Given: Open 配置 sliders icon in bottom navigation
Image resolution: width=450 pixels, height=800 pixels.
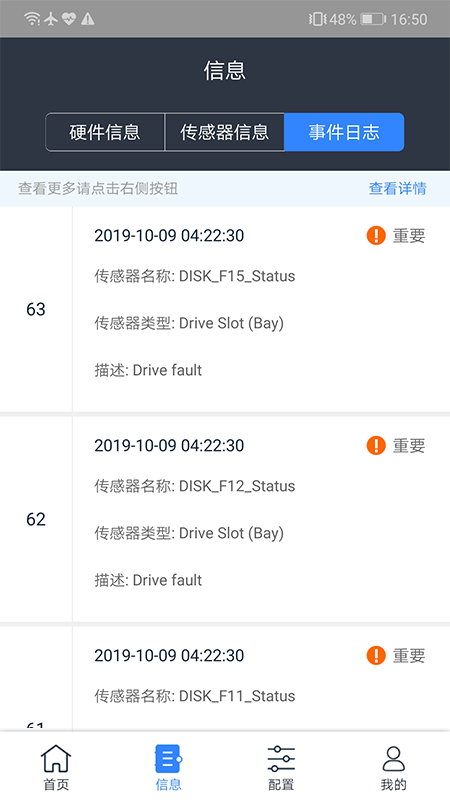Looking at the screenshot, I should (281, 759).
